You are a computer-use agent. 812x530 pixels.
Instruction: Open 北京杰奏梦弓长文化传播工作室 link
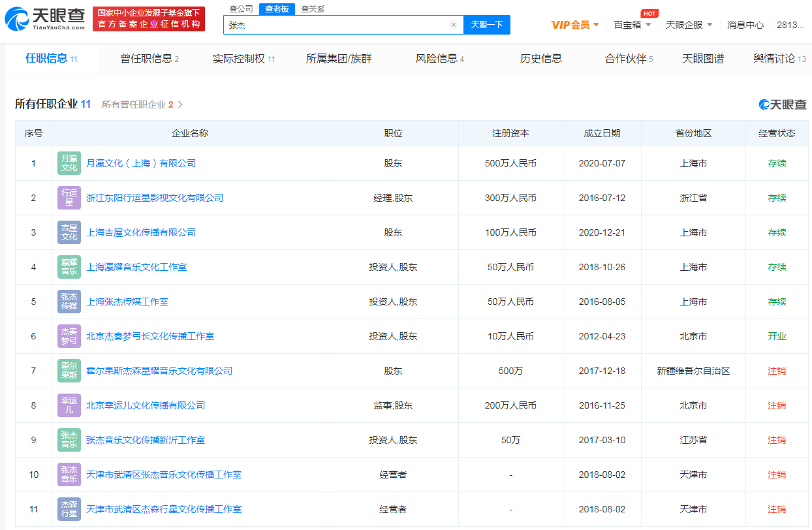[150, 336]
